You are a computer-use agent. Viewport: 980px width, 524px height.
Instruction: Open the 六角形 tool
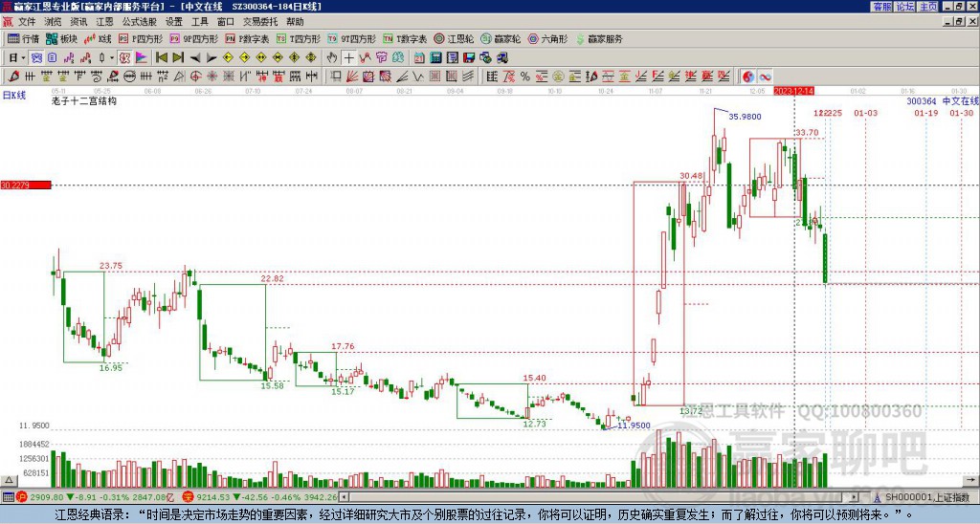coord(547,38)
